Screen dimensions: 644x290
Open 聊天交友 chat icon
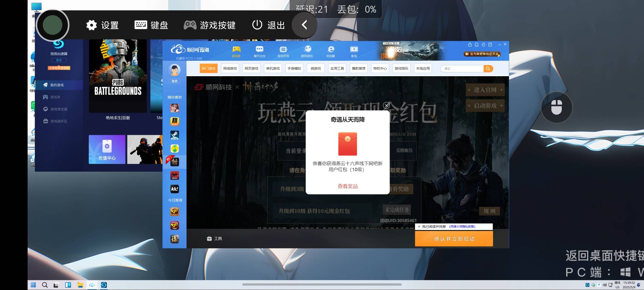[x=259, y=52]
